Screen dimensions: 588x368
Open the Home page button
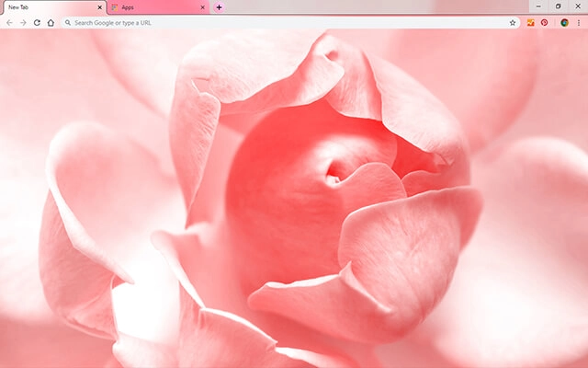click(x=51, y=23)
